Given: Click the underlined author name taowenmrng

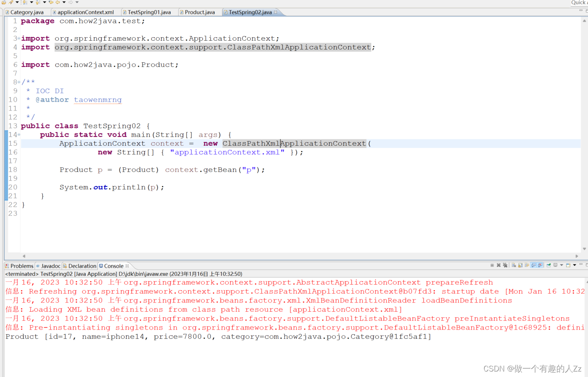Looking at the screenshot, I should tap(98, 100).
